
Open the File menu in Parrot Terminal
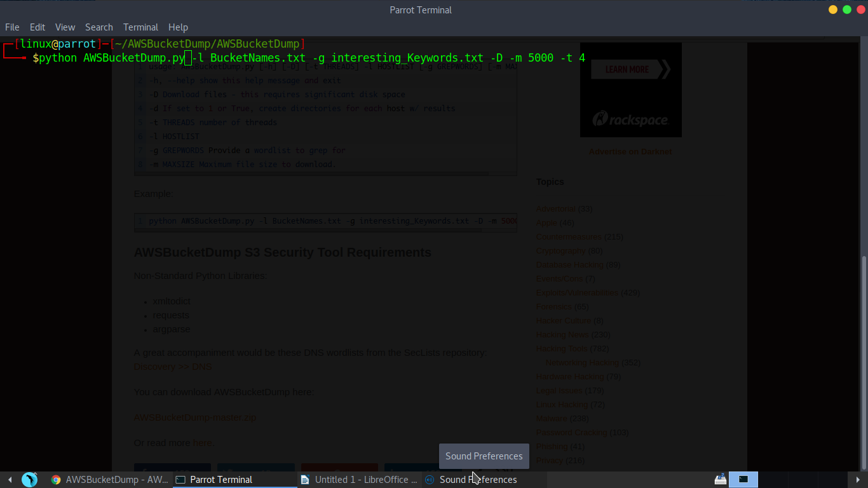pyautogui.click(x=12, y=27)
